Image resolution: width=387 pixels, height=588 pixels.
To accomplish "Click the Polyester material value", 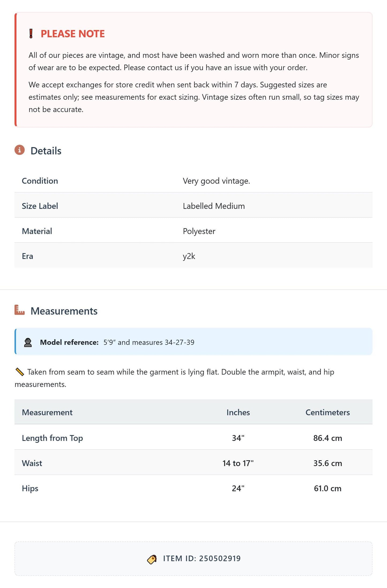I will pos(199,231).
